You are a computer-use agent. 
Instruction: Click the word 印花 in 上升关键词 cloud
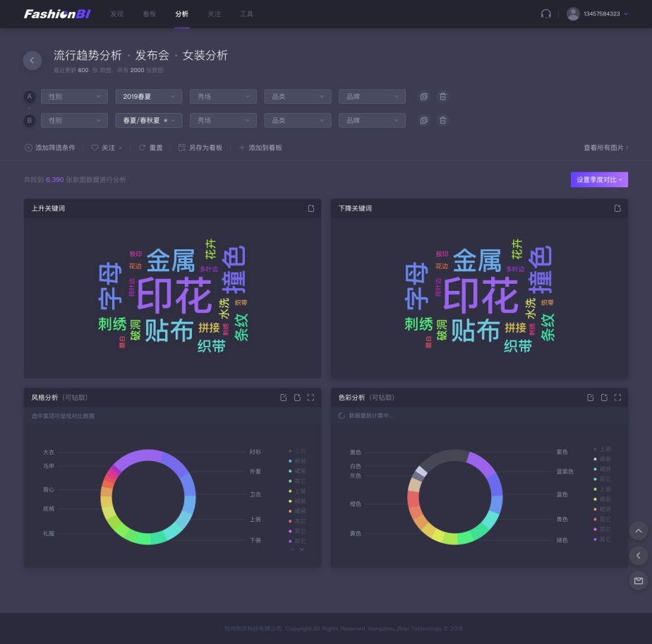pyautogui.click(x=174, y=295)
